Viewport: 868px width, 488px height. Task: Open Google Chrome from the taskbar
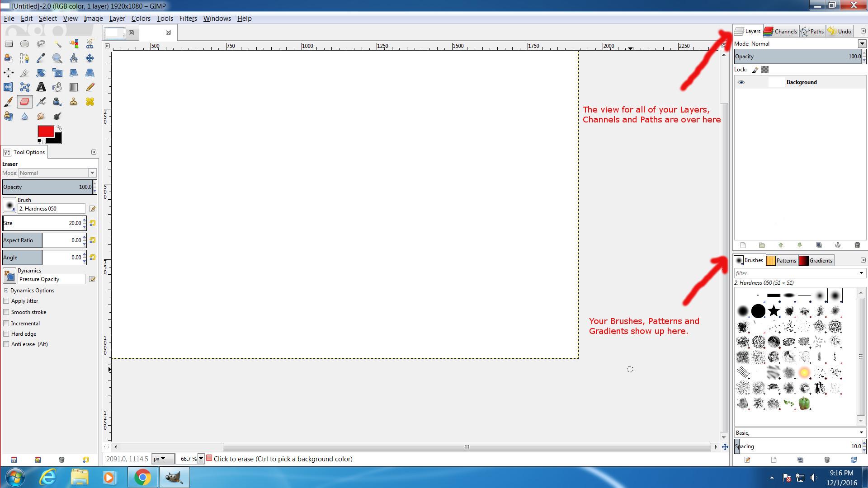tap(142, 477)
